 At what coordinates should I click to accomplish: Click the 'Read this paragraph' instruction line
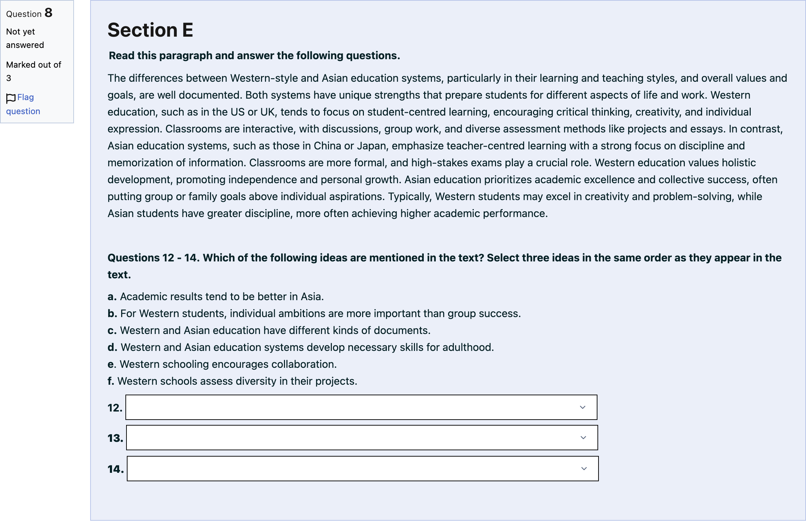click(x=254, y=56)
